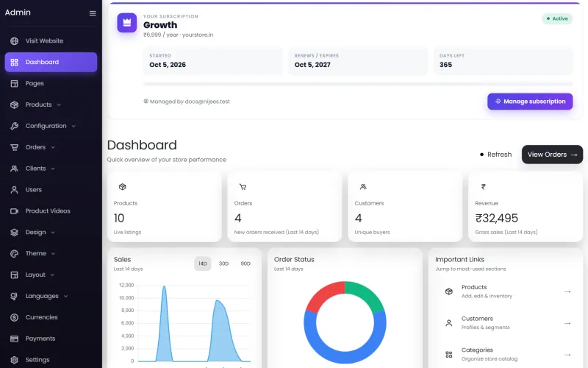Select Dashboard in the sidebar
This screenshot has height=368, width=588.
[x=51, y=63]
